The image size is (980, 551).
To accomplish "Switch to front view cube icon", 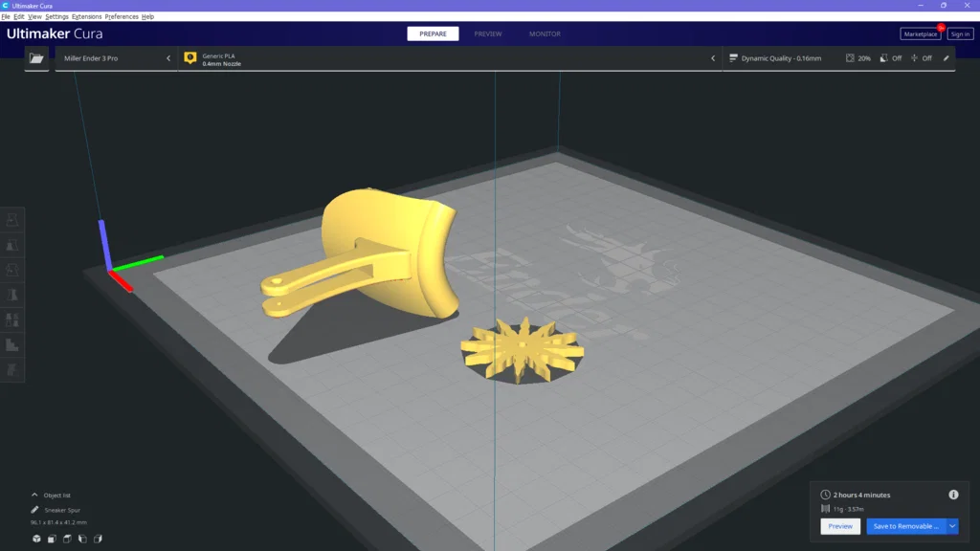I will click(52, 539).
